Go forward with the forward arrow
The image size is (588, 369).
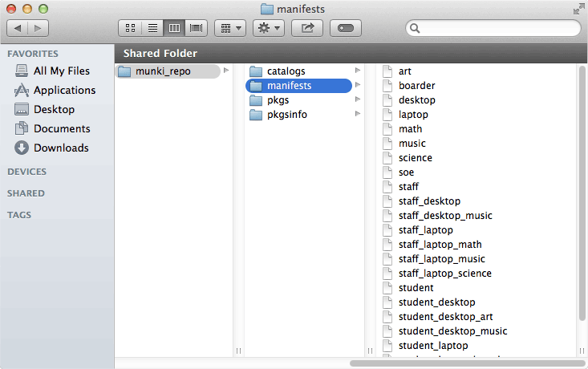tap(39, 28)
